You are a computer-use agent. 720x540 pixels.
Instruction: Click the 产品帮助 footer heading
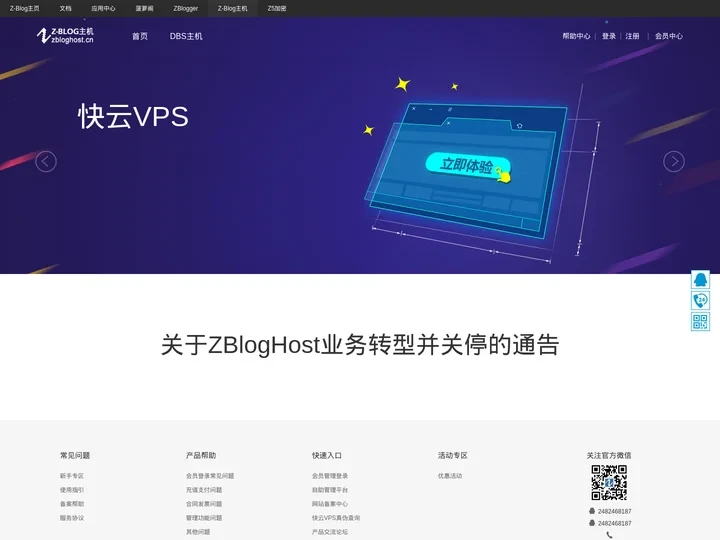201,456
